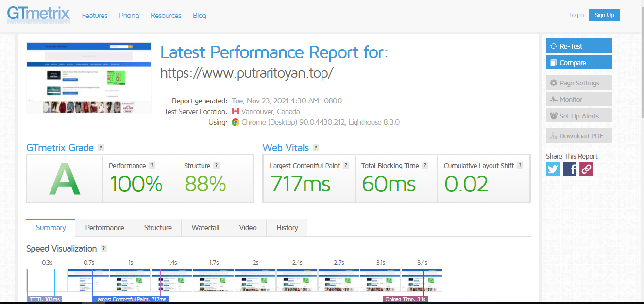
Task: Open help for Web Vitals
Action: [316, 148]
